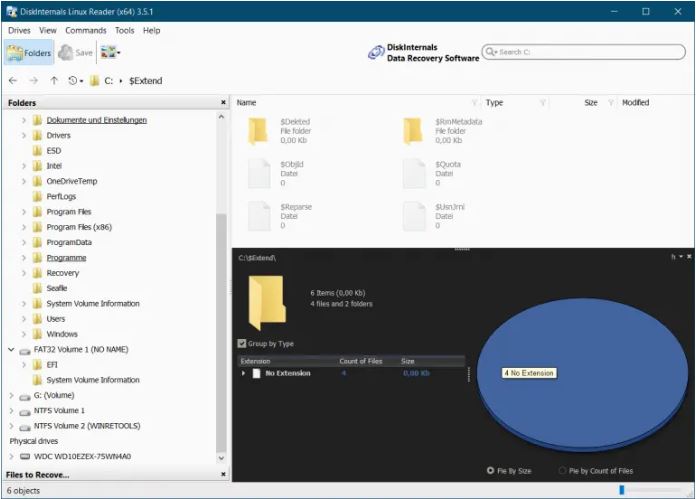The width and height of the screenshot is (696, 499).
Task: Click the $Extend breadcrumb
Action: [146, 81]
